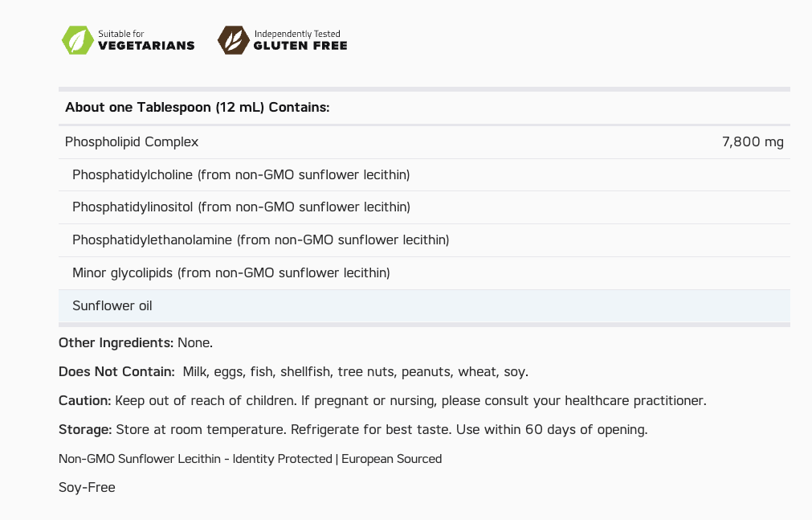Click the brown gluten free wheat icon
This screenshot has width=812, height=520.
click(x=233, y=40)
